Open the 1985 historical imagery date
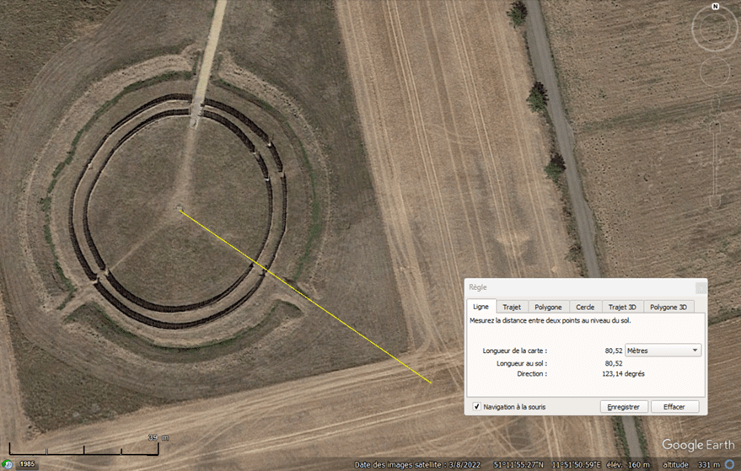Viewport: 741px width, 471px height. coord(26,464)
